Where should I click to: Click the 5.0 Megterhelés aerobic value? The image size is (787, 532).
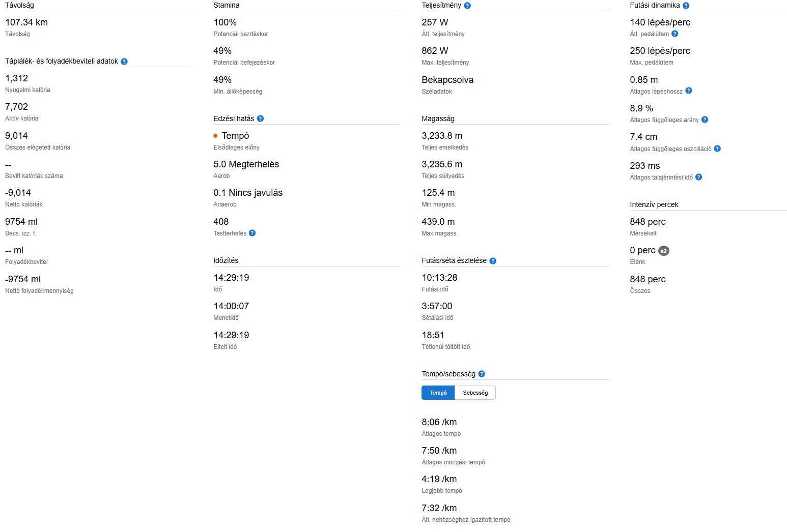246,164
